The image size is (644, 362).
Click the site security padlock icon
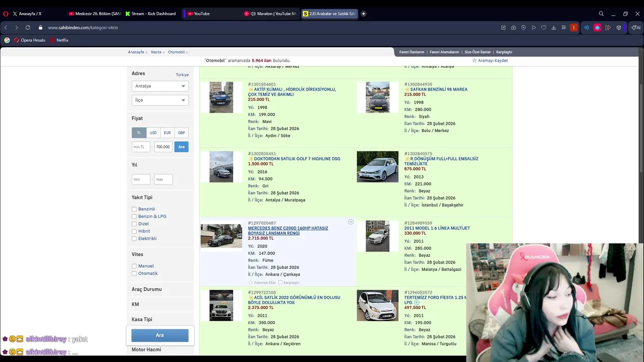coord(41,28)
